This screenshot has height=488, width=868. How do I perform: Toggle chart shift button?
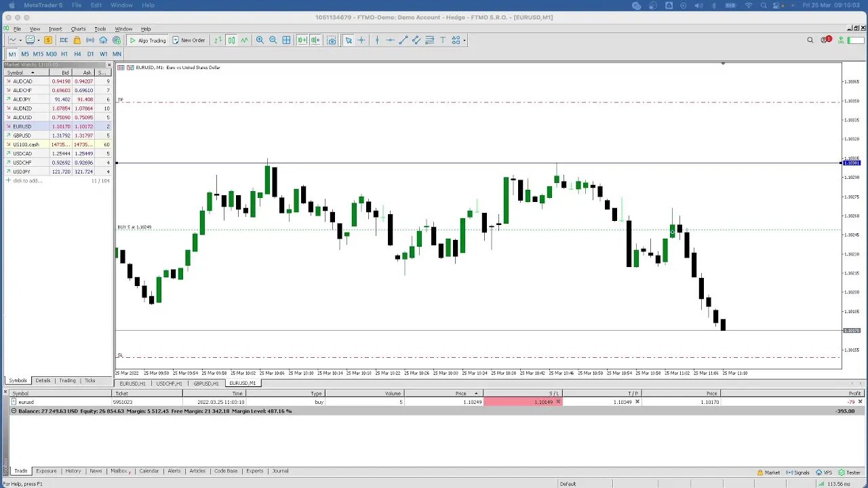click(315, 40)
